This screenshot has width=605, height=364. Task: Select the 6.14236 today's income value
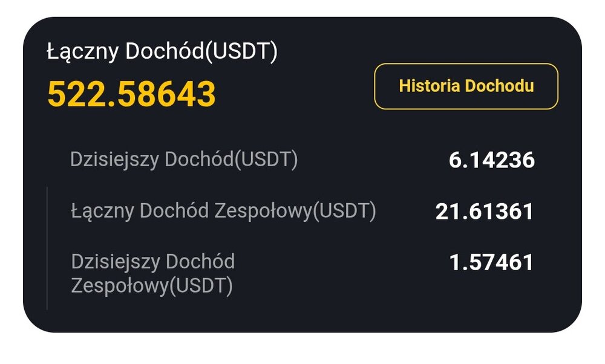point(491,160)
